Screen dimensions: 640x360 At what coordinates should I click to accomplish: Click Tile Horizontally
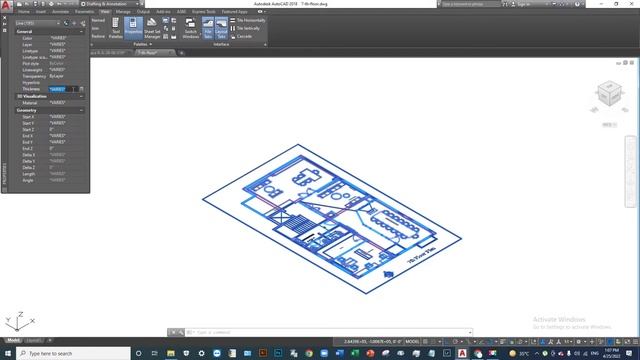coord(248,20)
